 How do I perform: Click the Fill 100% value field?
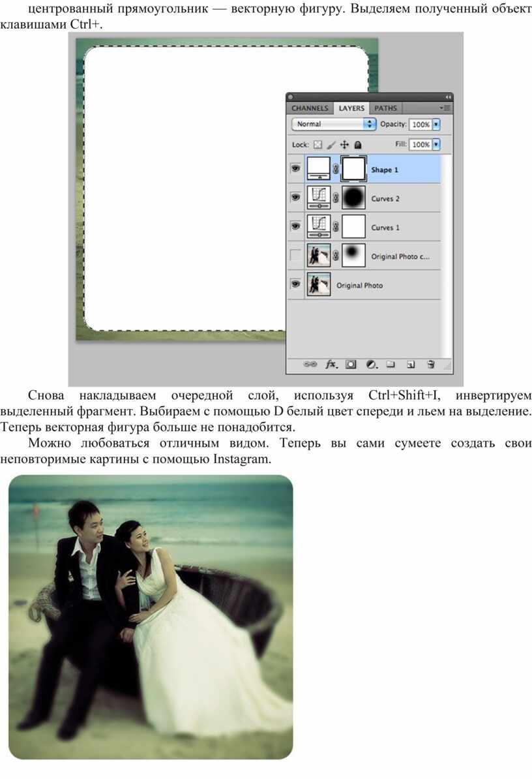point(421,144)
